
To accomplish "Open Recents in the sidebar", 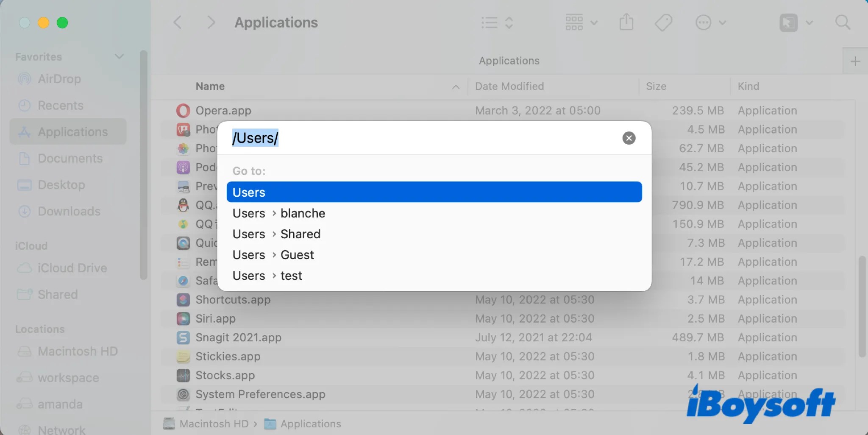I will pyautogui.click(x=68, y=105).
